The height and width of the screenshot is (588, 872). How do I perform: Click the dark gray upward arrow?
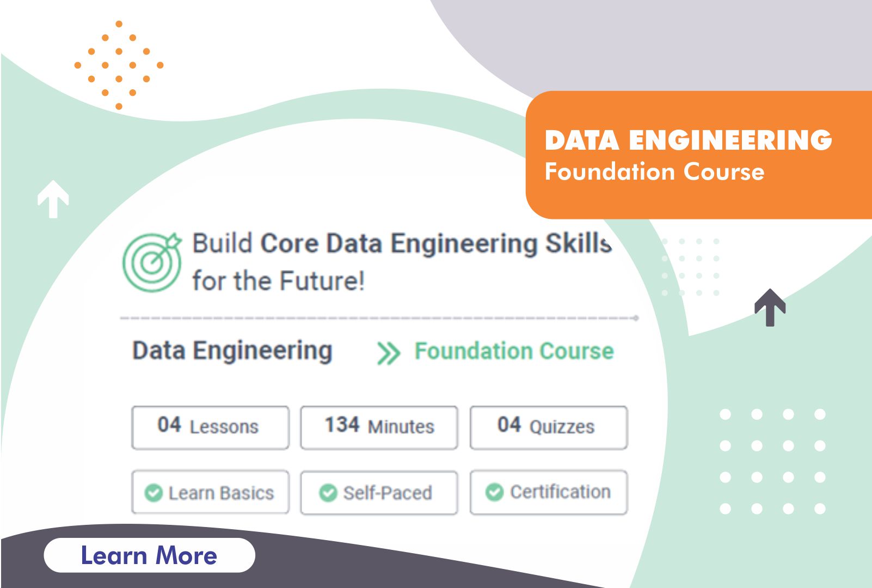[770, 308]
